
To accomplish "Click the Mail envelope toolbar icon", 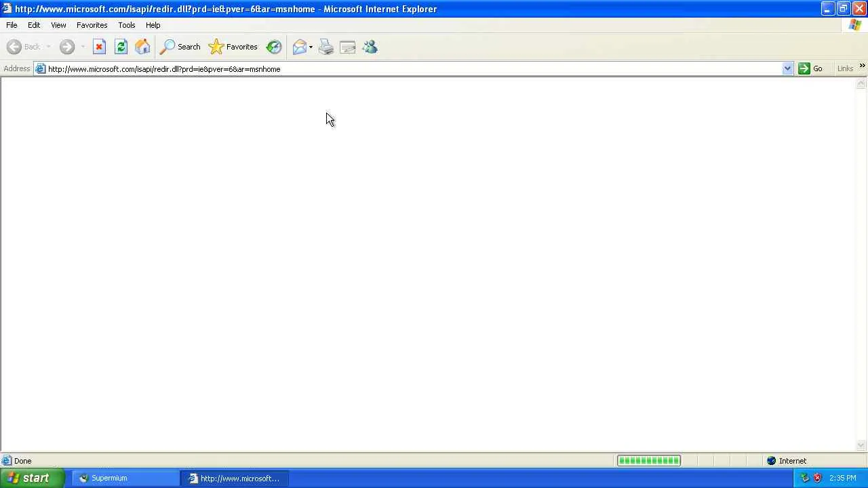I will click(299, 47).
